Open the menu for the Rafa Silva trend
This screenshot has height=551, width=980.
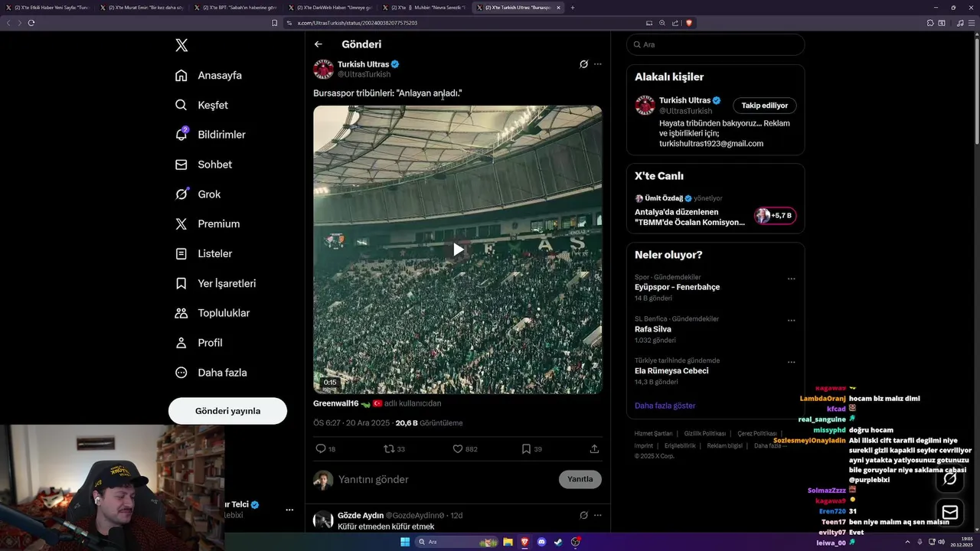pyautogui.click(x=792, y=321)
